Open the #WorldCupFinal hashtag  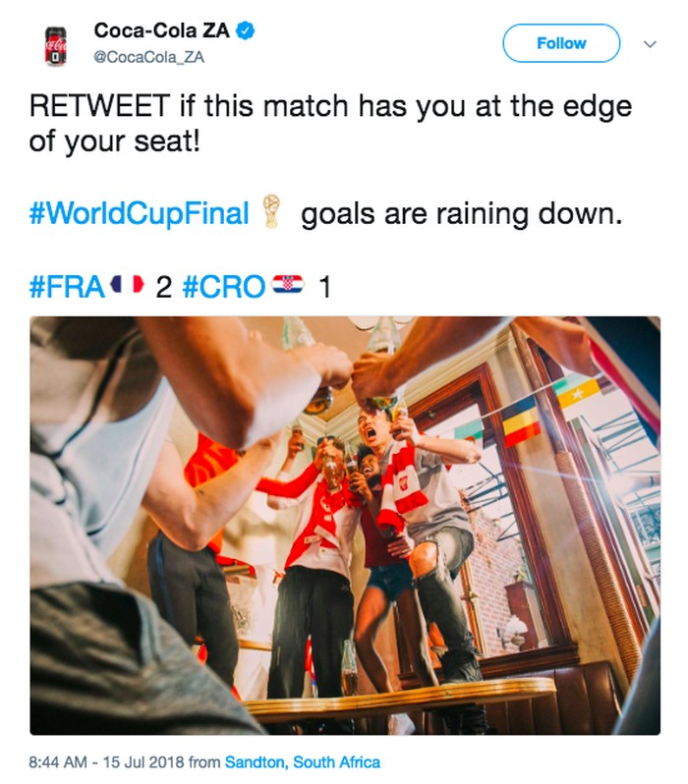tap(141, 214)
